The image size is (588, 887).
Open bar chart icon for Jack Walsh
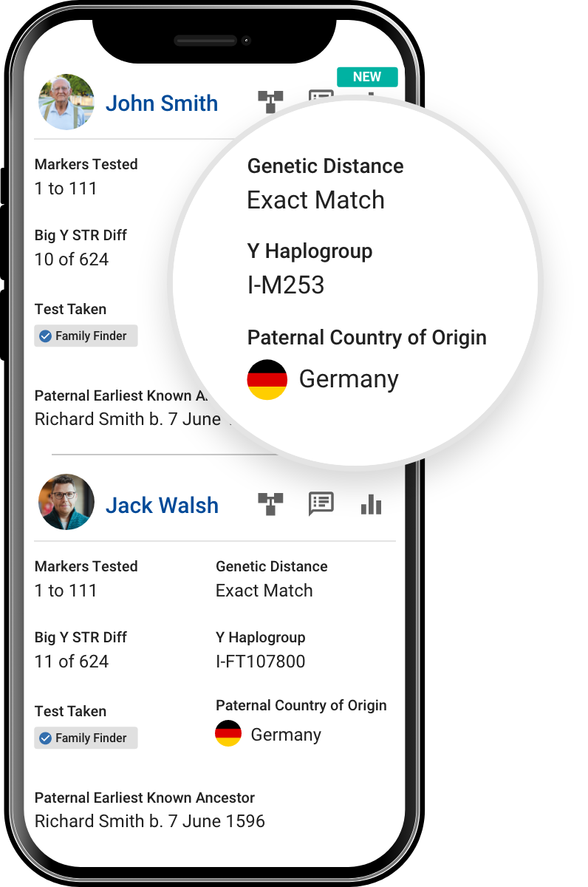[371, 504]
